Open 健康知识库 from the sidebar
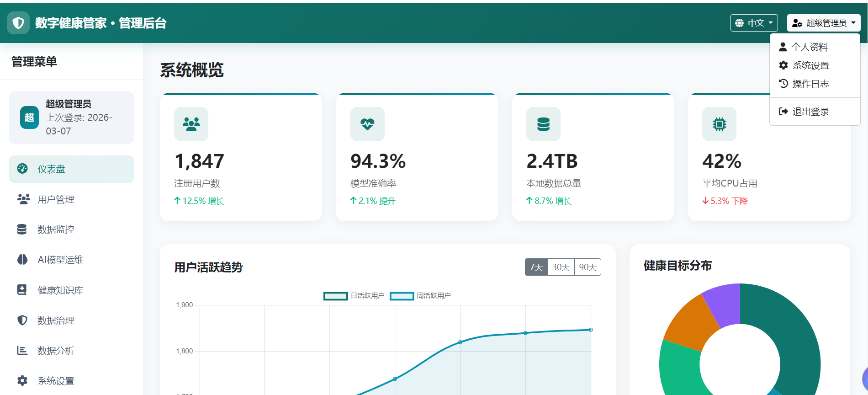The image size is (868, 395). (71, 290)
